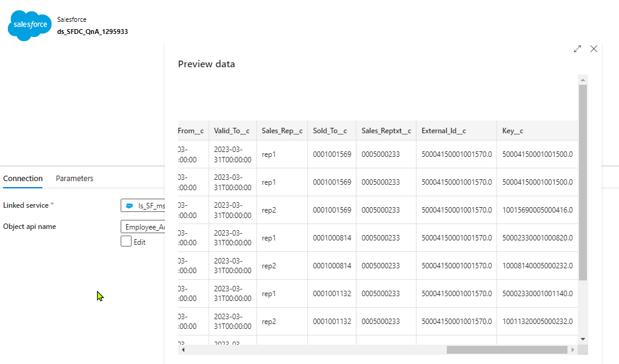Select the Sales_Rep__c column header

point(282,131)
